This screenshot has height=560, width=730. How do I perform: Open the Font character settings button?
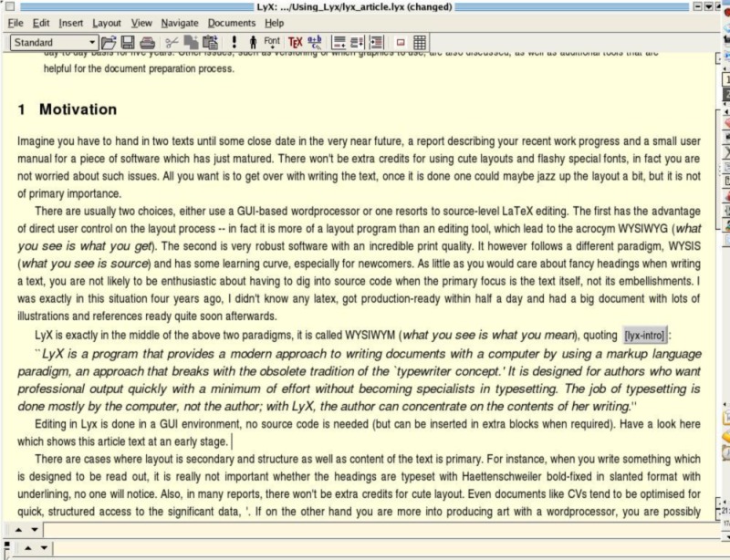tap(272, 42)
